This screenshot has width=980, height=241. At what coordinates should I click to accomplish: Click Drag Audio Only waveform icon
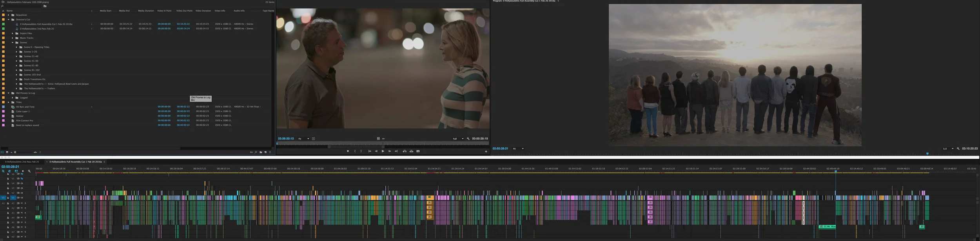pos(383,138)
